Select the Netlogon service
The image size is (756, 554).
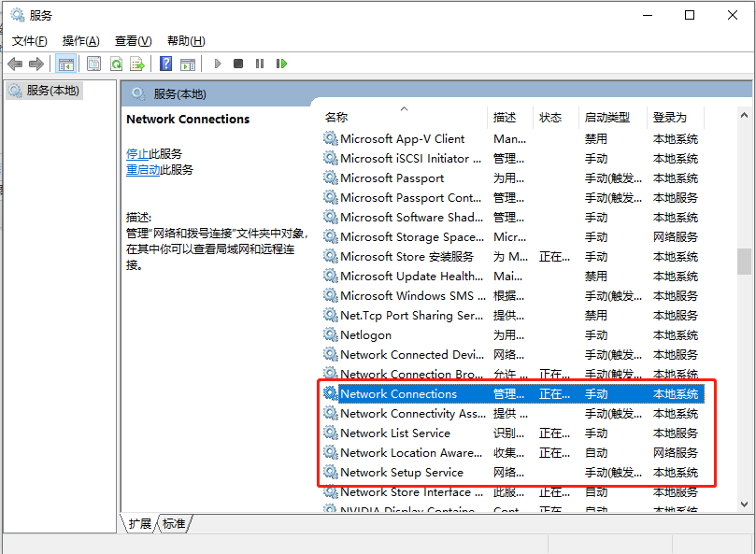click(513, 334)
